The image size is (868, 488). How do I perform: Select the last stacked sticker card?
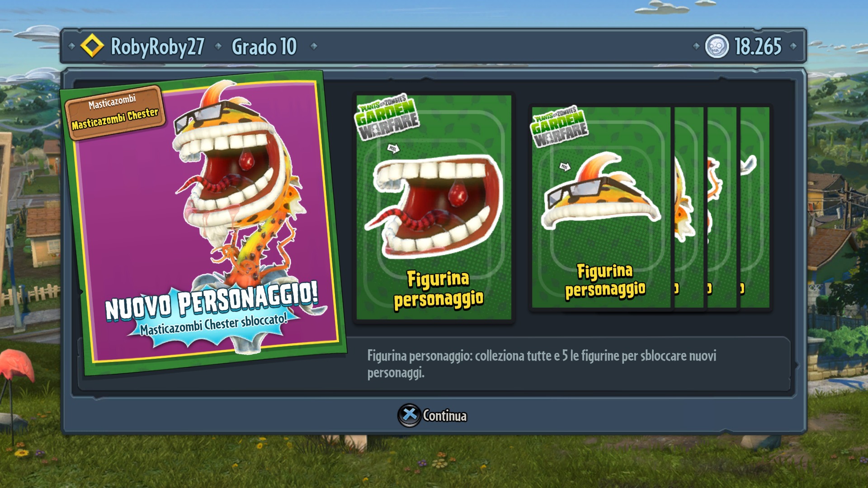click(755, 207)
